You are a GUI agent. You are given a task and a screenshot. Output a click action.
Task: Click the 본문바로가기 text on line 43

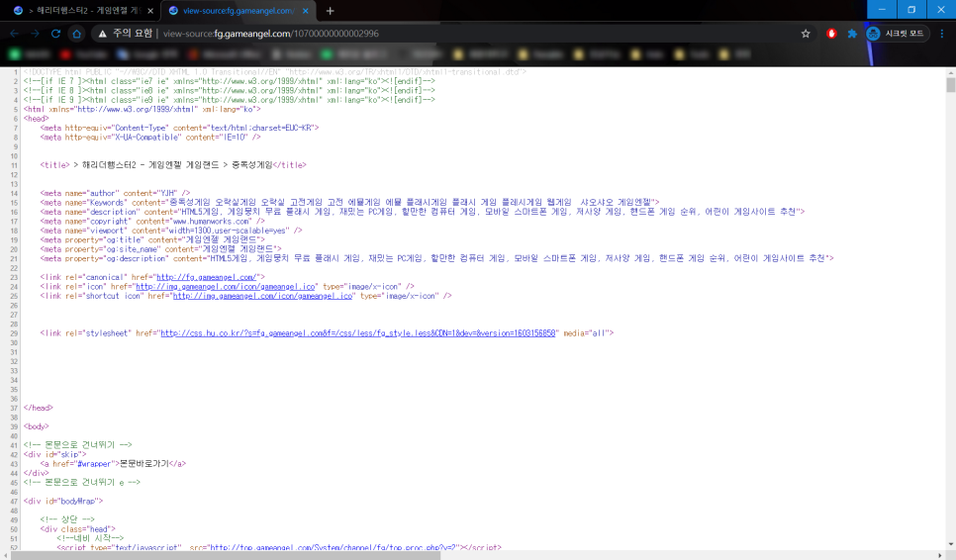click(143, 464)
